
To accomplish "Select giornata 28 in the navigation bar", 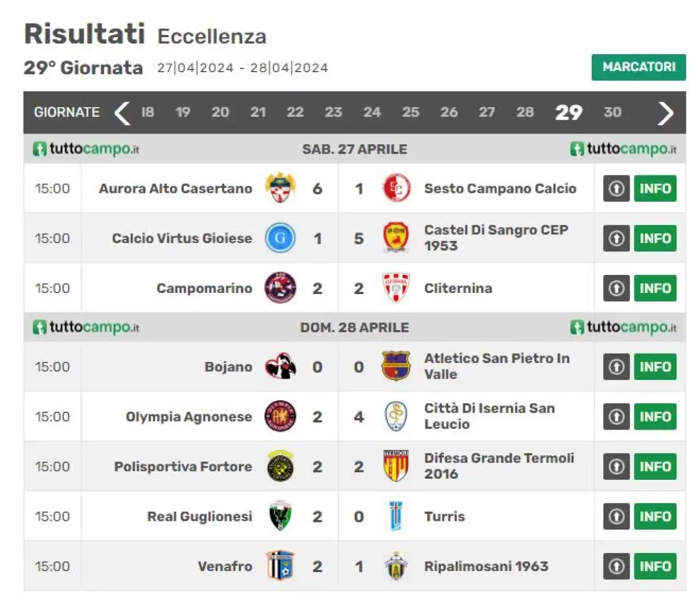I will coord(525,112).
